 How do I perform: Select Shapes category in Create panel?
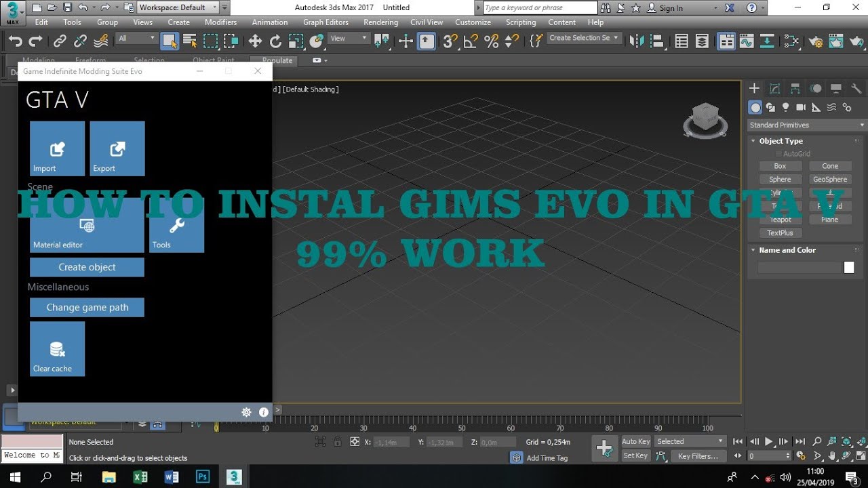[x=770, y=107]
